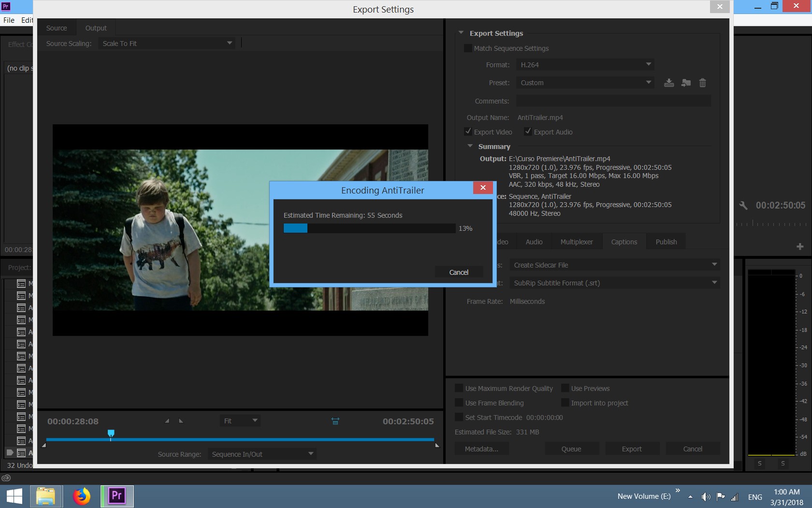Open the File menu
812x508 pixels.
click(x=9, y=20)
